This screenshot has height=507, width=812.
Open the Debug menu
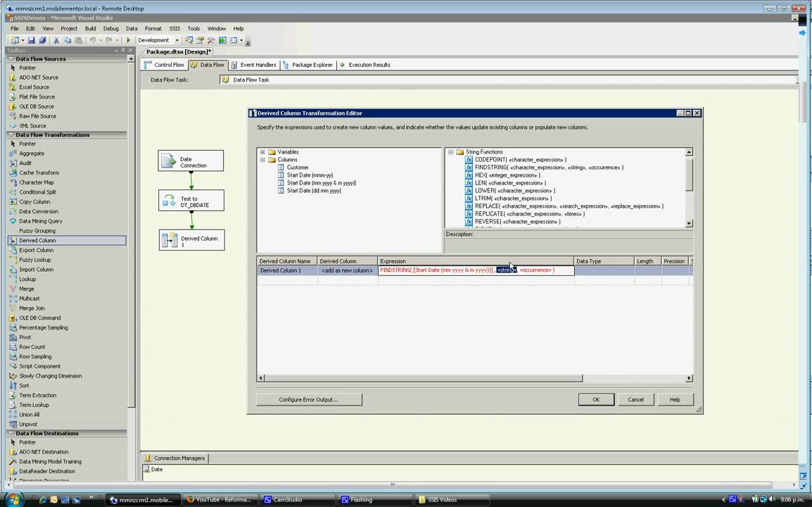(110, 28)
